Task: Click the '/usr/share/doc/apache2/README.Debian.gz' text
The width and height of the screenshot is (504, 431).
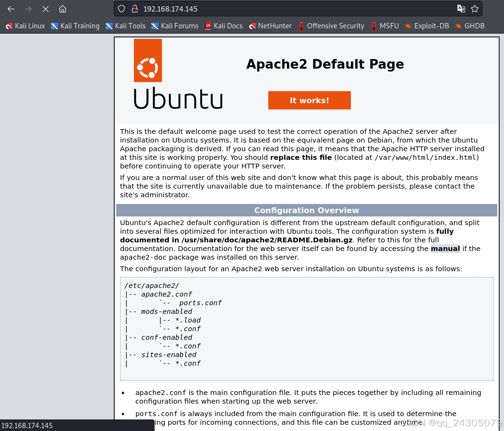Action: point(267,240)
